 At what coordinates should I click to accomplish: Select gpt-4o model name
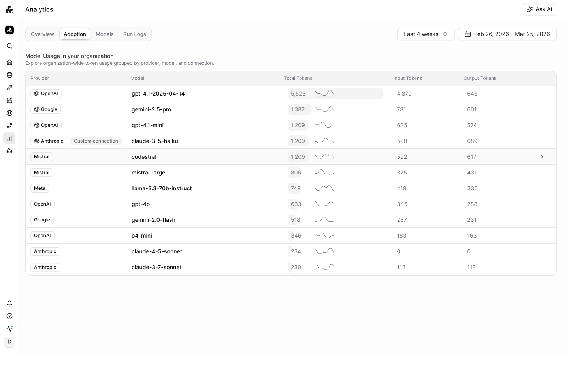pos(141,204)
